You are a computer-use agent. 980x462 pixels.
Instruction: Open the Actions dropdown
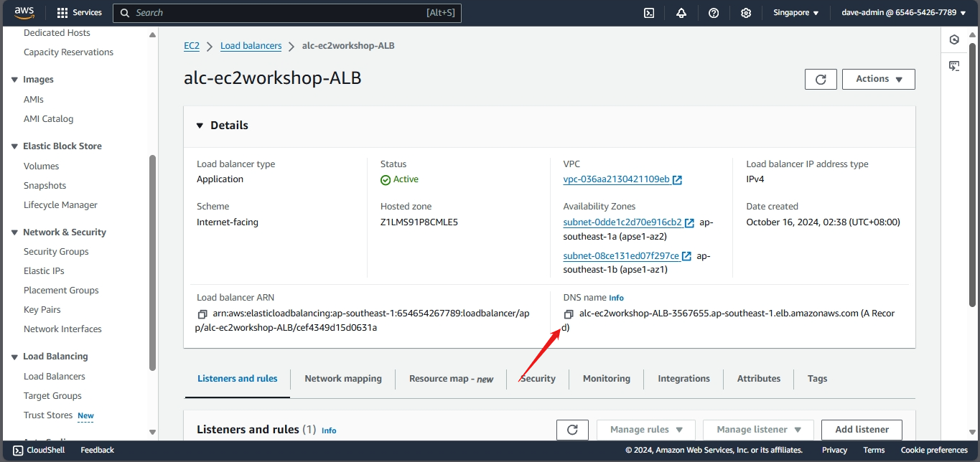[878, 80]
